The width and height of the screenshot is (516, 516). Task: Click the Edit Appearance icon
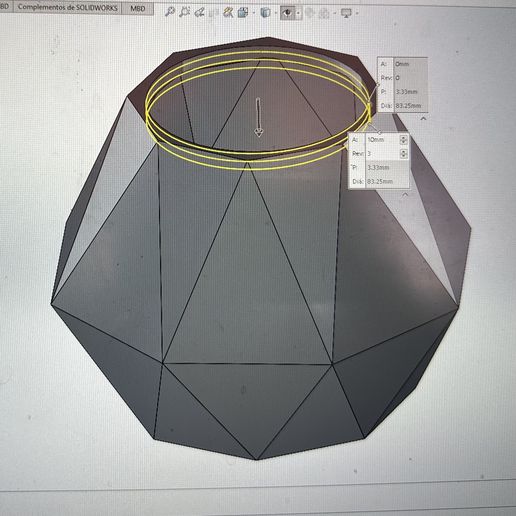point(310,13)
